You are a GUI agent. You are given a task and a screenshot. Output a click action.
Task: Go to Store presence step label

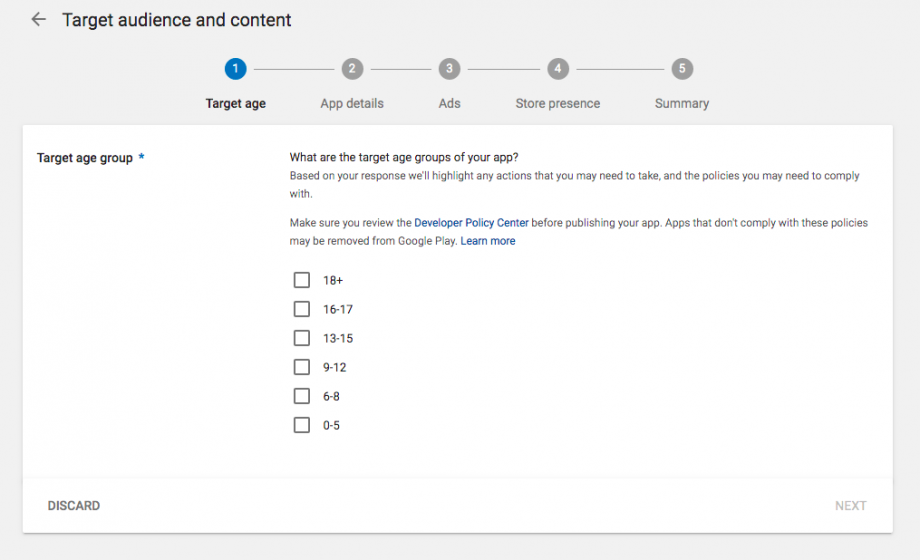(x=558, y=104)
